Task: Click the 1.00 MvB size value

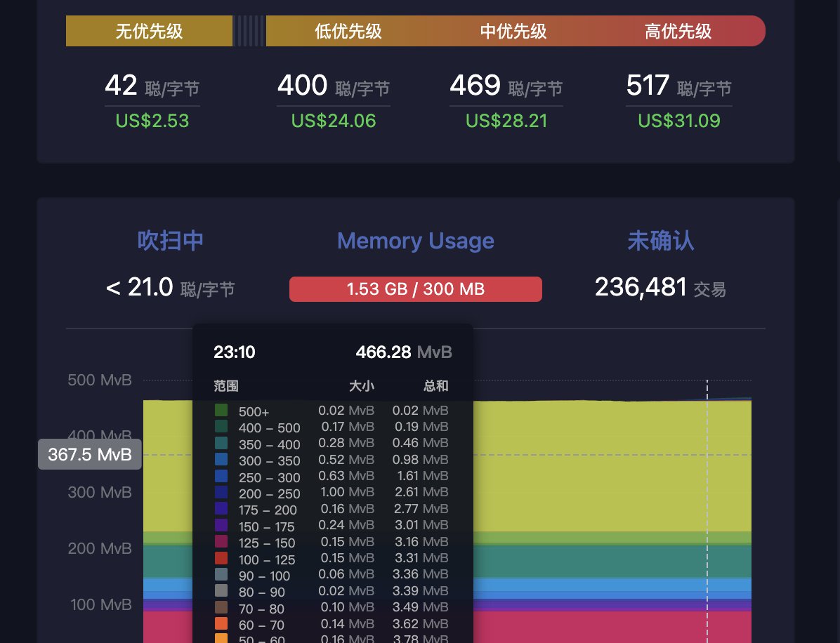Action: click(x=347, y=492)
